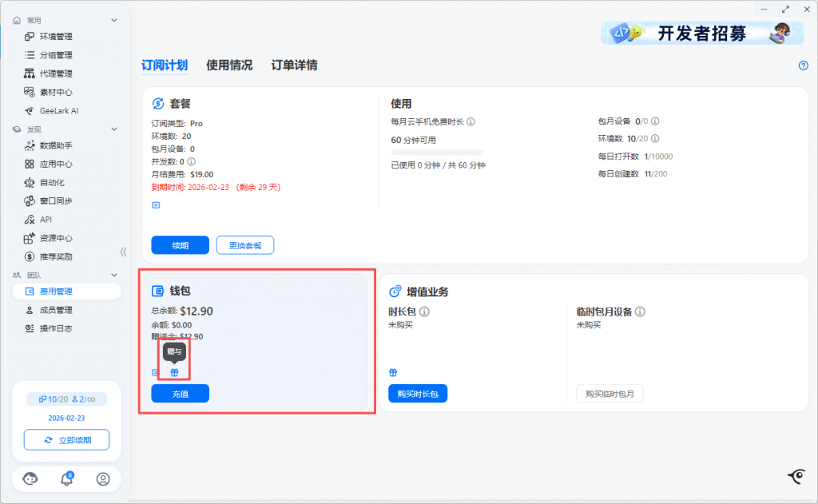
Task: Open the 开发者招募 banner
Action: click(704, 33)
